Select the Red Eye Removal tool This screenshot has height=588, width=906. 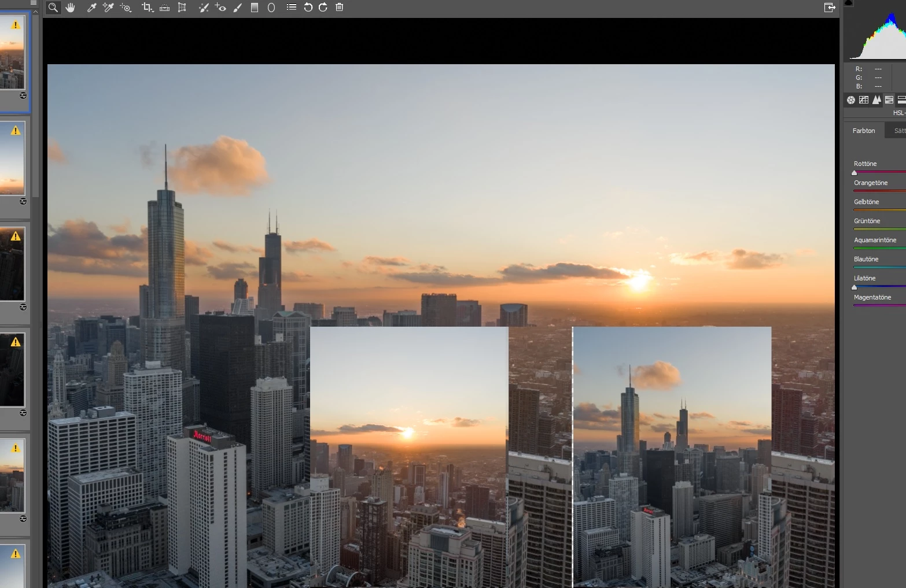220,8
